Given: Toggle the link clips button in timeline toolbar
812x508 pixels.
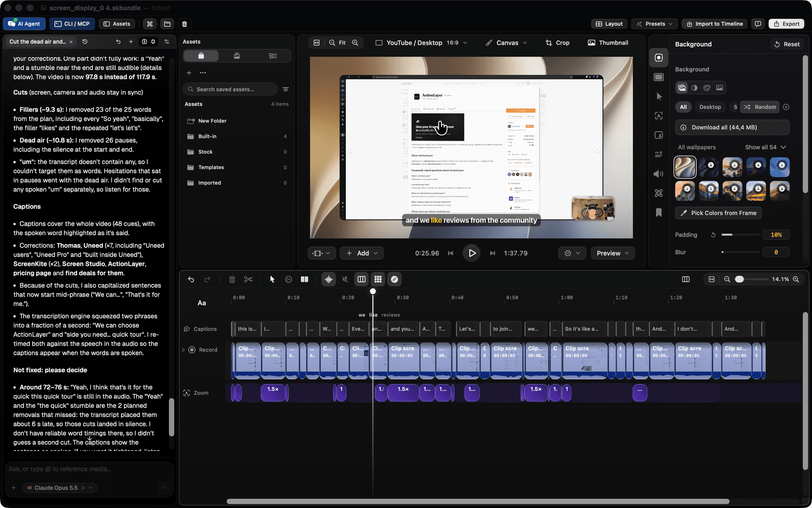Looking at the screenshot, I should point(394,279).
